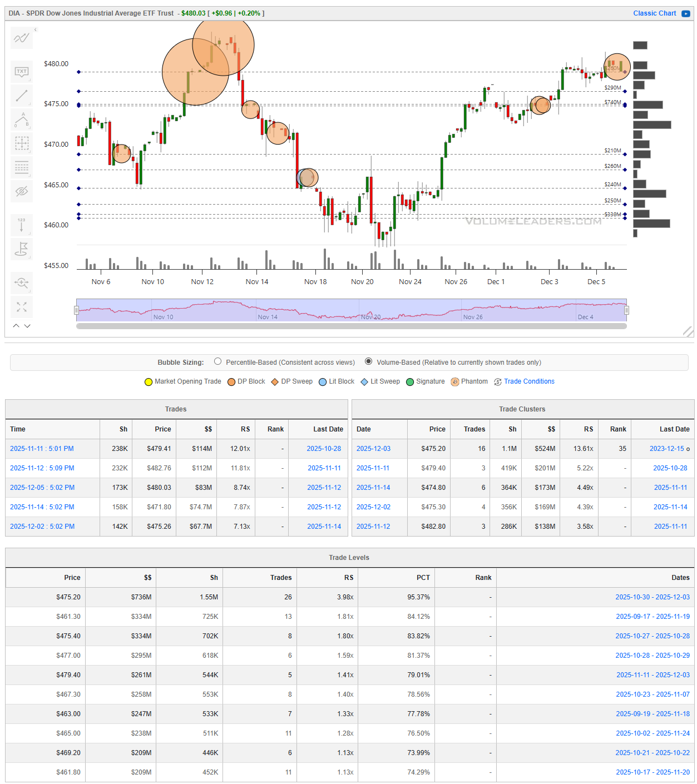Click the Lit Sweep diamond legend icon
This screenshot has width=697, height=784.
(x=364, y=382)
